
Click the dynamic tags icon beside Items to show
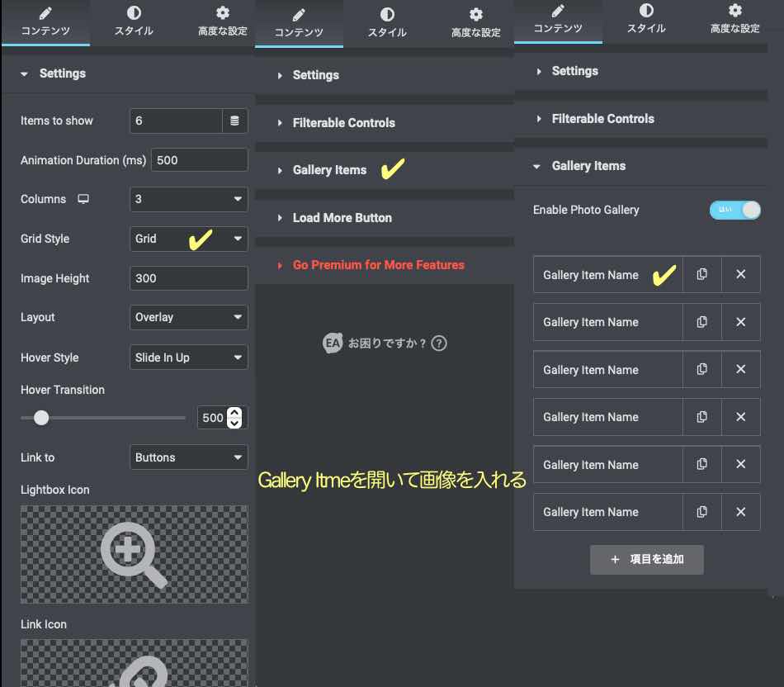[x=234, y=121]
